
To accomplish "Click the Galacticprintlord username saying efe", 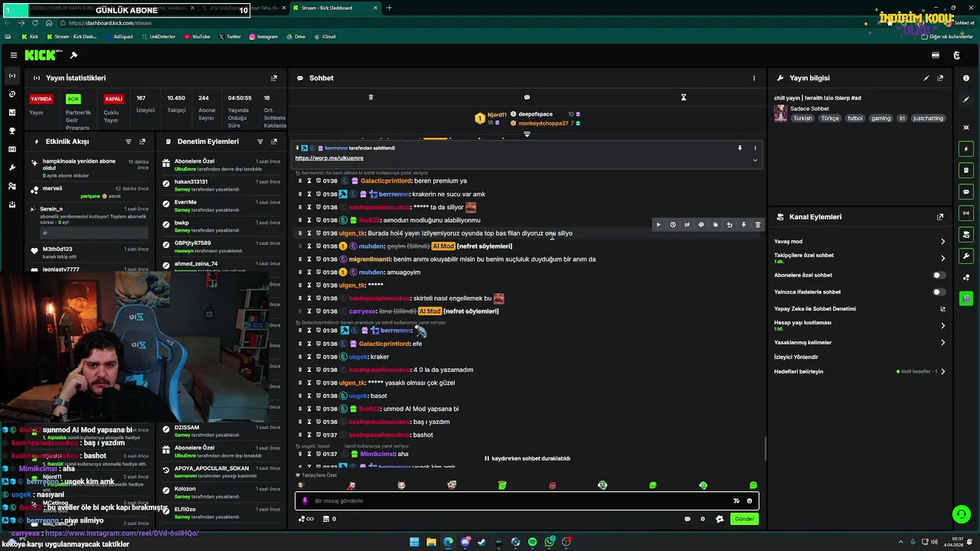I will click(384, 344).
